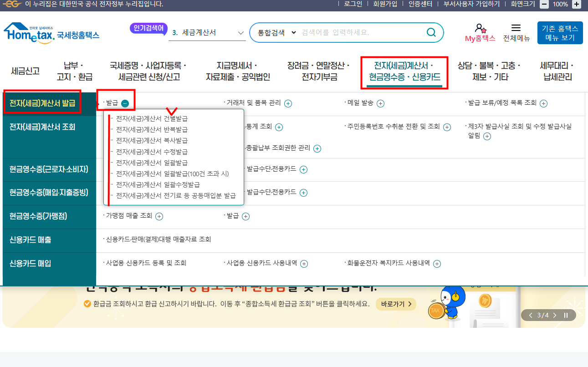Open 세금신고 main menu
The image size is (588, 367).
tap(26, 71)
